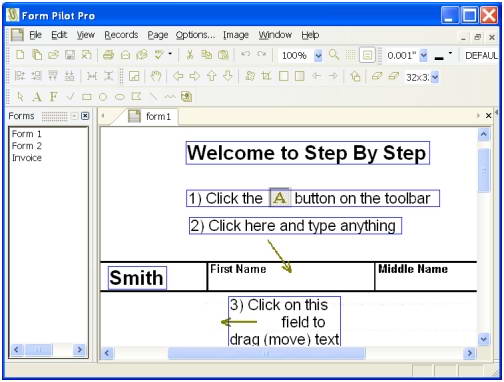The height and width of the screenshot is (382, 504).
Task: Print the form via printer icon
Action: (x=108, y=55)
